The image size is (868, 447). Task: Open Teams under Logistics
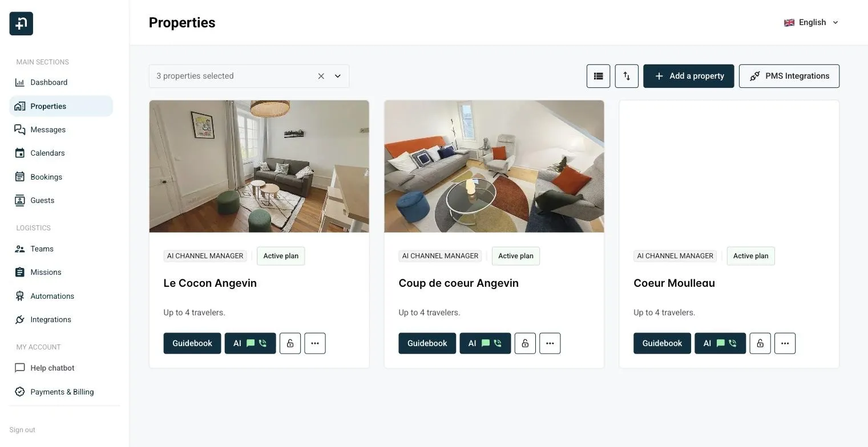coord(61,249)
